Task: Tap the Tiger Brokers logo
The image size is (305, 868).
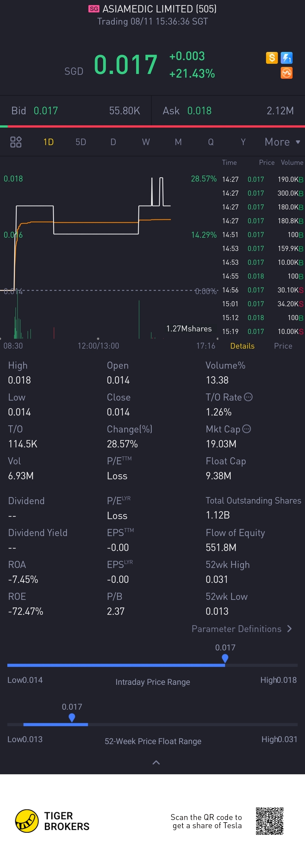Action: click(52, 821)
